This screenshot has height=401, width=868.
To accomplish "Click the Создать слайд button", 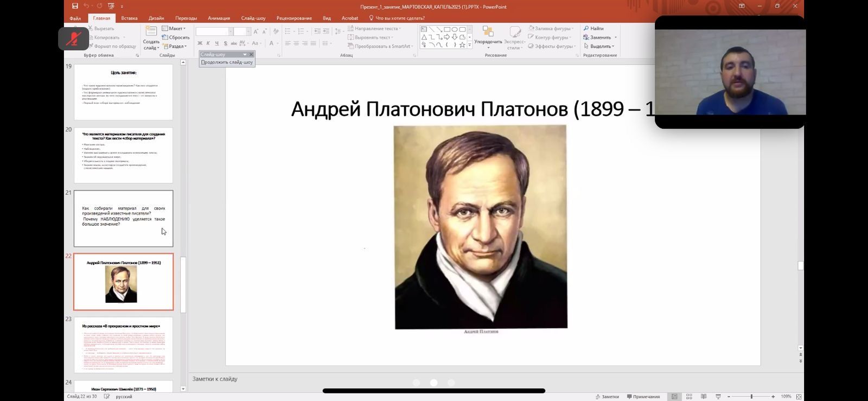I will pos(151,37).
